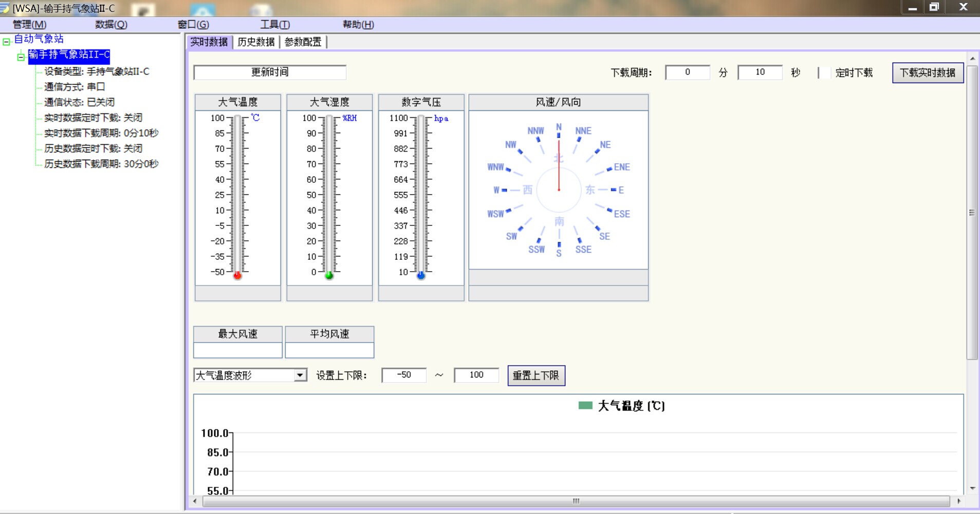Switch to the 参数配置 tab

click(x=303, y=42)
